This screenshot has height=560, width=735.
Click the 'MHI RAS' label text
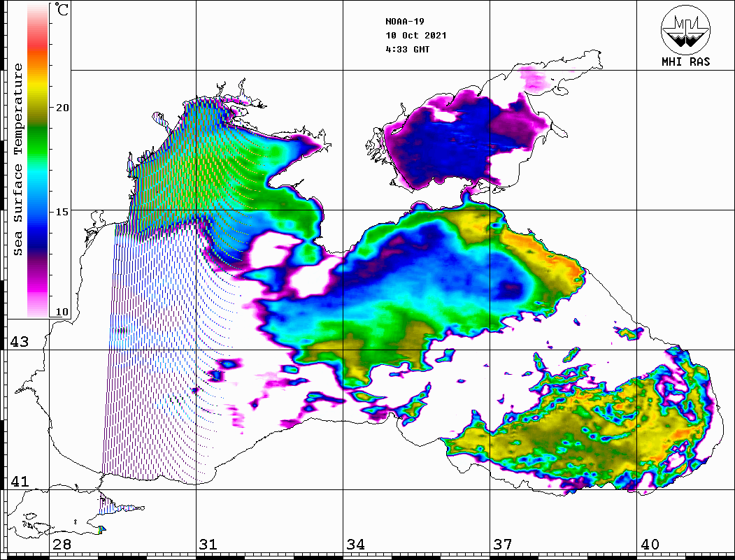pos(686,62)
